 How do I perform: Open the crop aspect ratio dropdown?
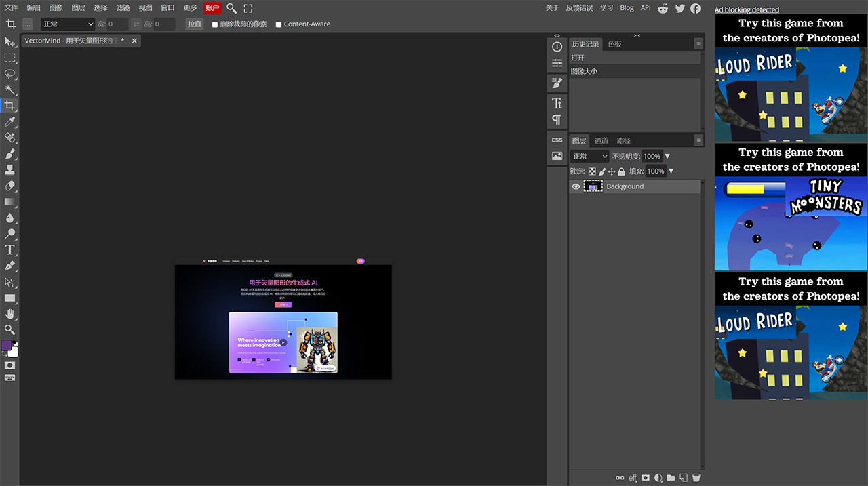(67, 23)
